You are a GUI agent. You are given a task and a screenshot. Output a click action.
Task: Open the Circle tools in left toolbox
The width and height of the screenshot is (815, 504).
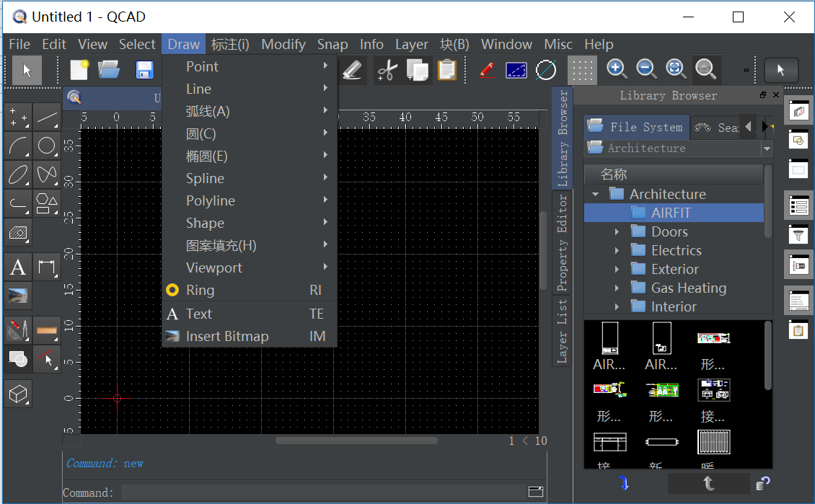tap(47, 146)
